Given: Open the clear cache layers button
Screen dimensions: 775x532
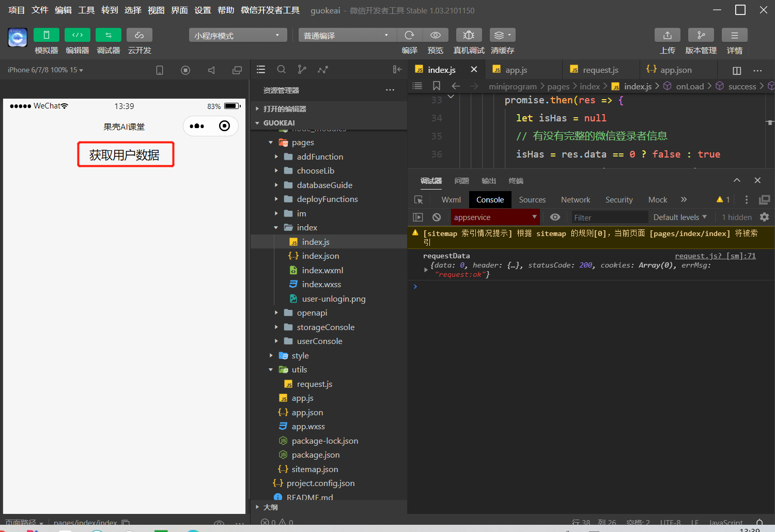Looking at the screenshot, I should (x=503, y=35).
